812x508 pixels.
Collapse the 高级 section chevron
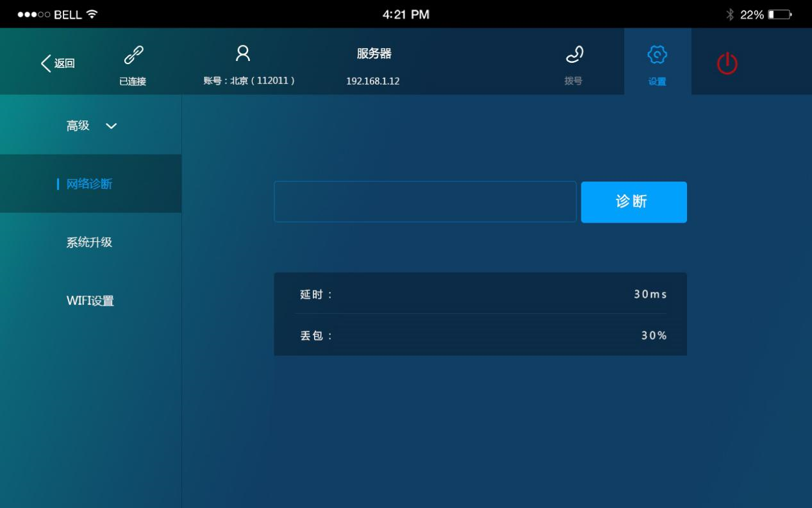(112, 126)
